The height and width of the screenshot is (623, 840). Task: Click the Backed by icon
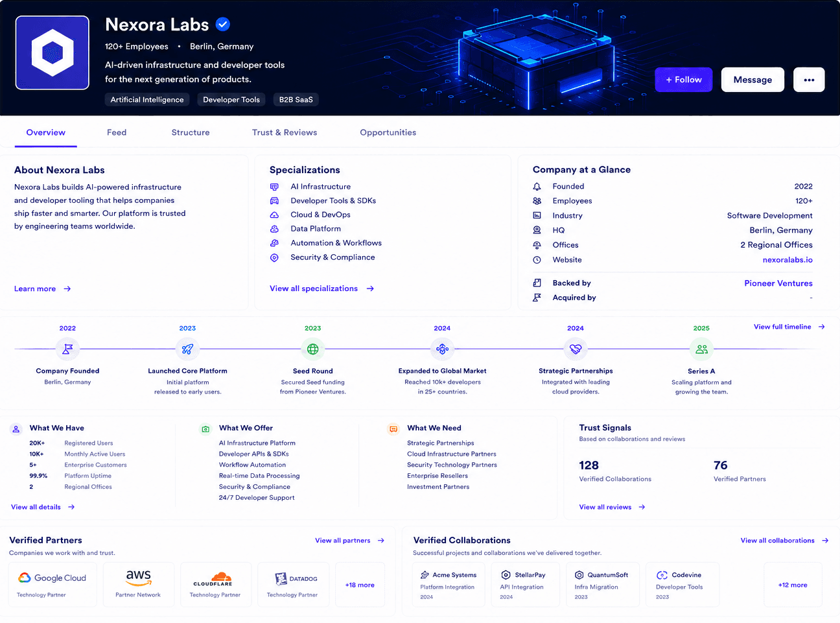[537, 283]
